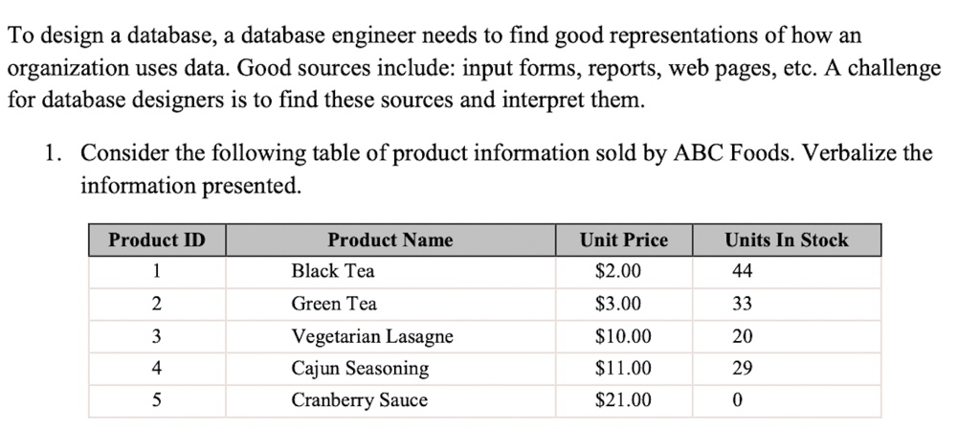Click the stock value 44
Screen dimensions: 980x432
tap(787, 272)
